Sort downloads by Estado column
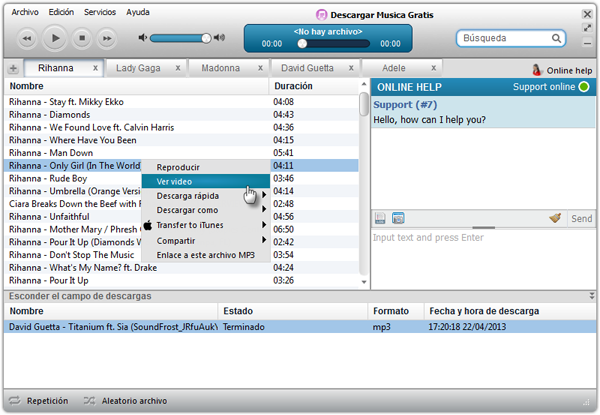Screen dimensions: 600x415 click(x=293, y=311)
